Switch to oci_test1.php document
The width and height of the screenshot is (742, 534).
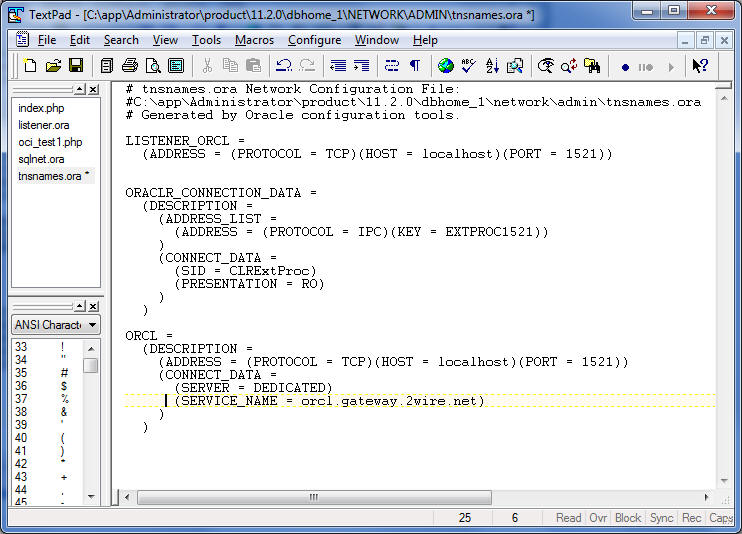50,142
